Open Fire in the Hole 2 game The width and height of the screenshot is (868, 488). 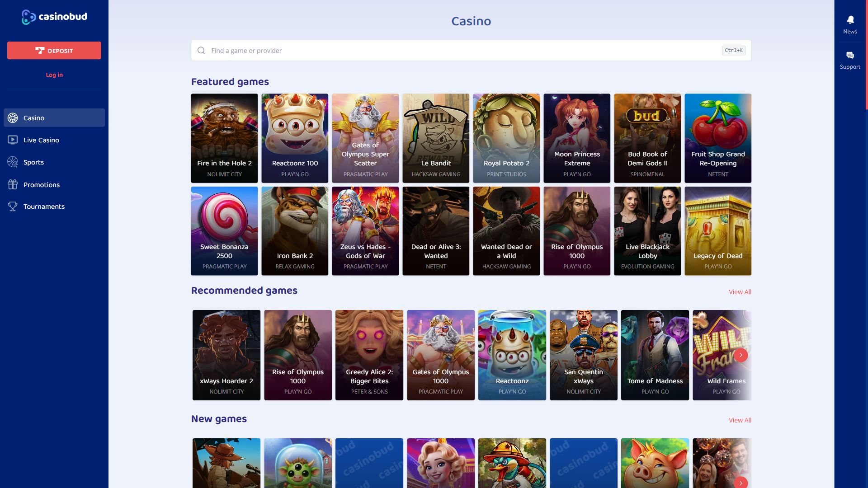(x=224, y=138)
